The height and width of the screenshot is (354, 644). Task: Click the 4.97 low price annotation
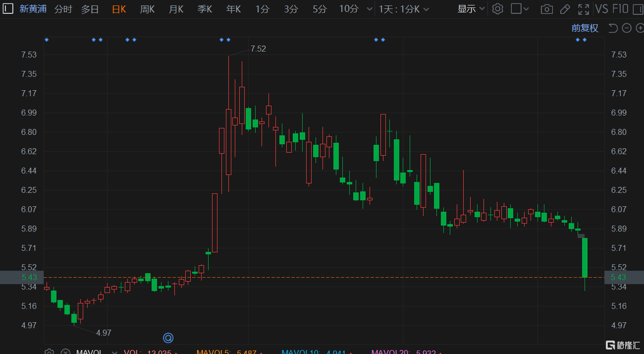pos(104,333)
